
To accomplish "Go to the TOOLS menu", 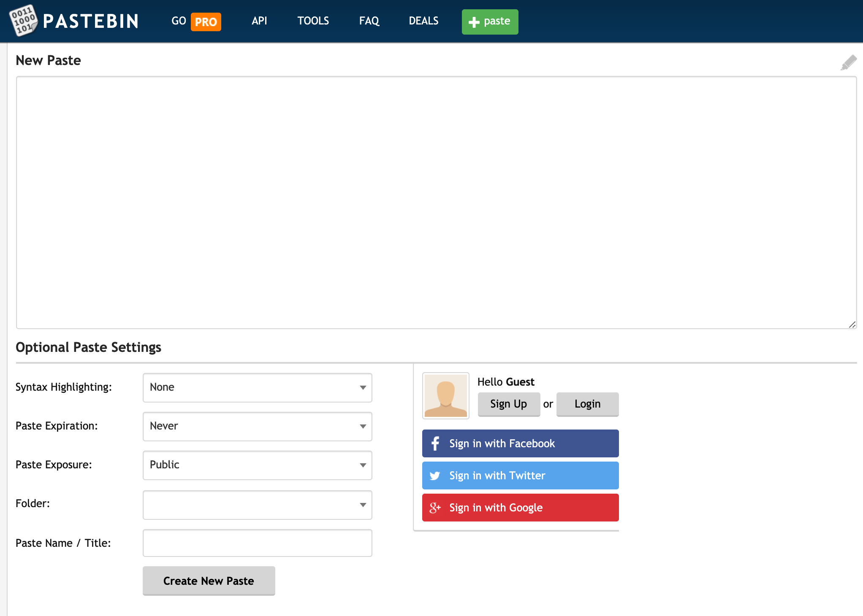I will click(313, 21).
